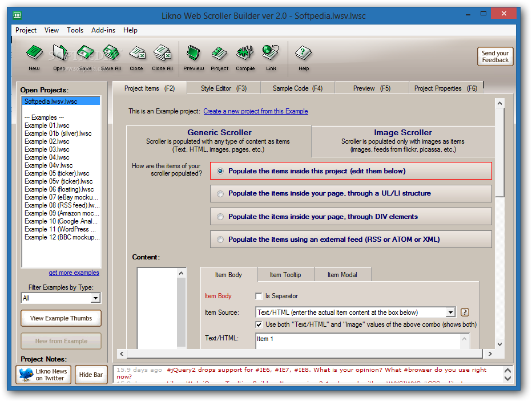Switch to Preview (F5) tab
The width and height of the screenshot is (532, 402).
(x=372, y=88)
